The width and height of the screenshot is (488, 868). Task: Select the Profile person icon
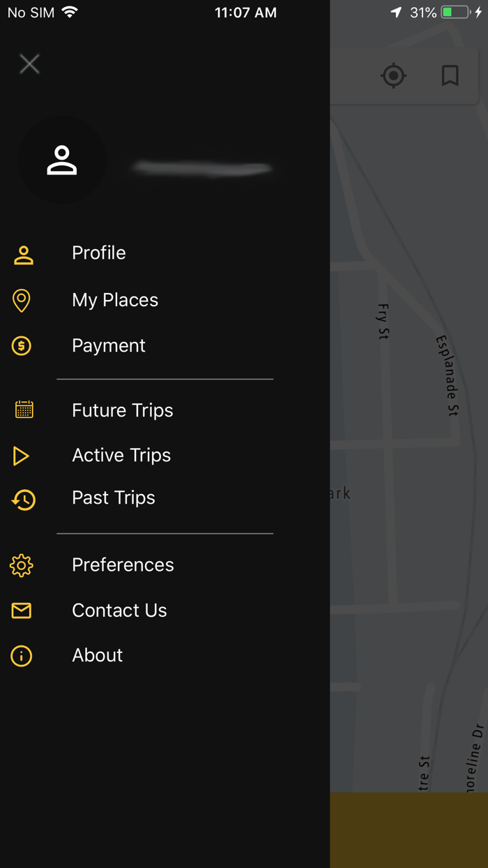click(22, 256)
